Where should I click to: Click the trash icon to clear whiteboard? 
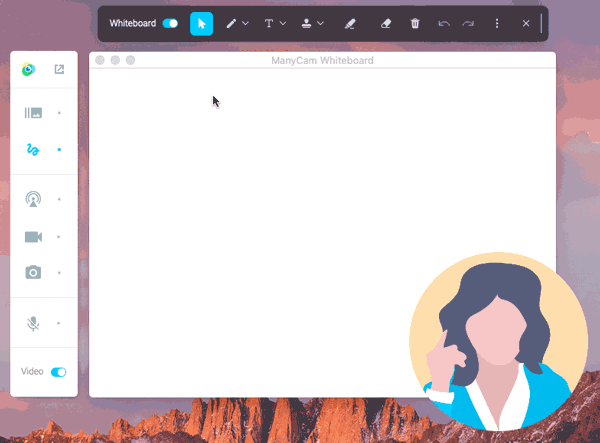[415, 24]
